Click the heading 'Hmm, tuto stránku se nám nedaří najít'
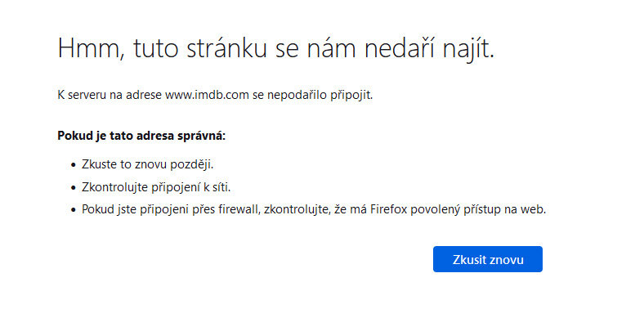 [276, 48]
